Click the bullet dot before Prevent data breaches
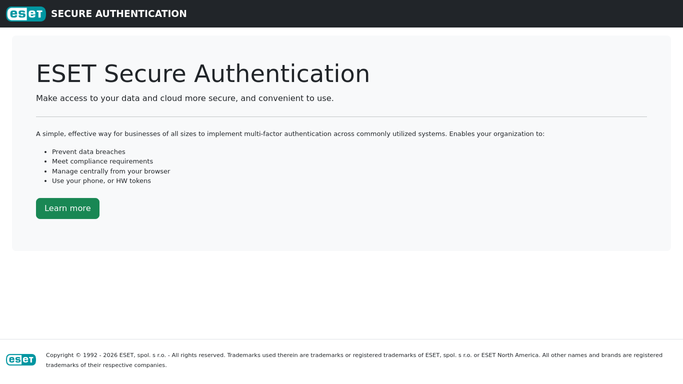This screenshot has width=683, height=384. click(x=45, y=152)
